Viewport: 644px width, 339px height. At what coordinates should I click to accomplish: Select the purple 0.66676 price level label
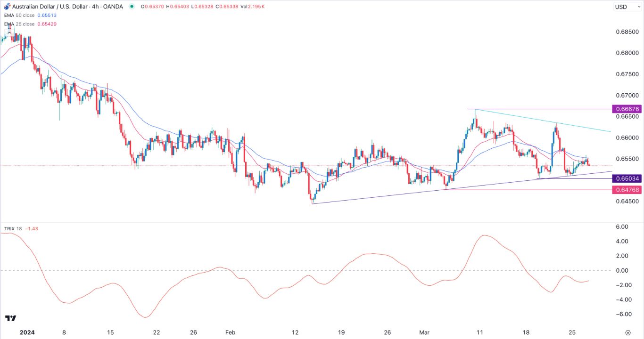click(627, 109)
